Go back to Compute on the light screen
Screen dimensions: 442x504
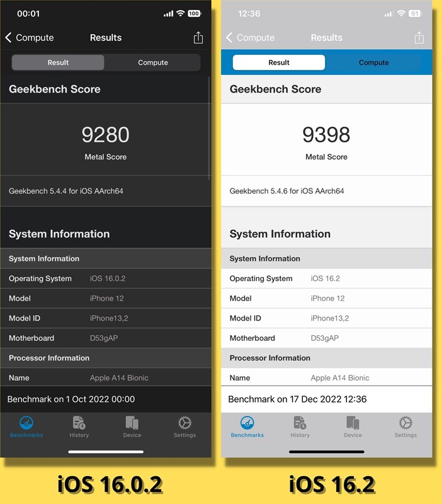point(251,38)
